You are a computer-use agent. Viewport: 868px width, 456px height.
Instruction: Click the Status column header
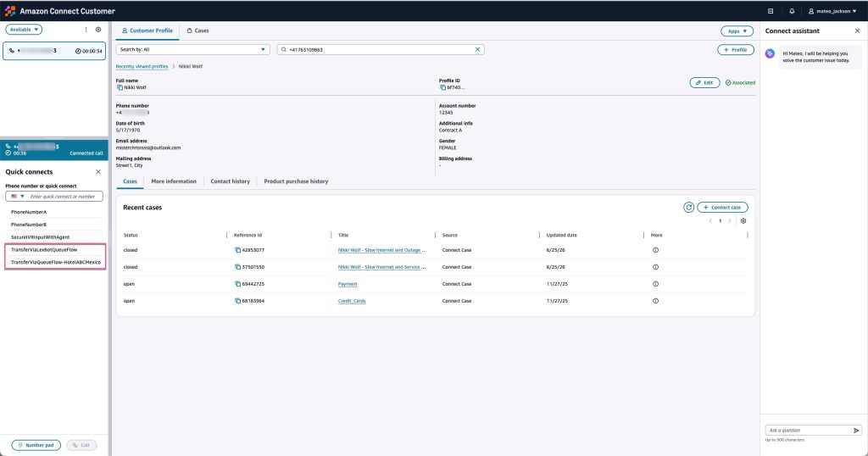pos(131,235)
